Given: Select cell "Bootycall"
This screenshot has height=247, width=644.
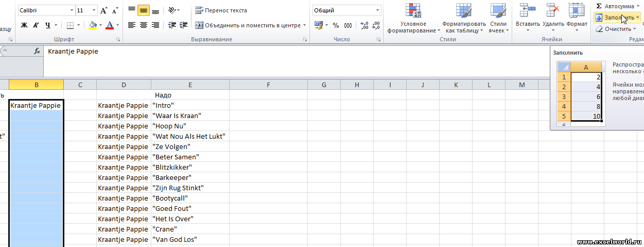Looking at the screenshot, I should point(190,198).
